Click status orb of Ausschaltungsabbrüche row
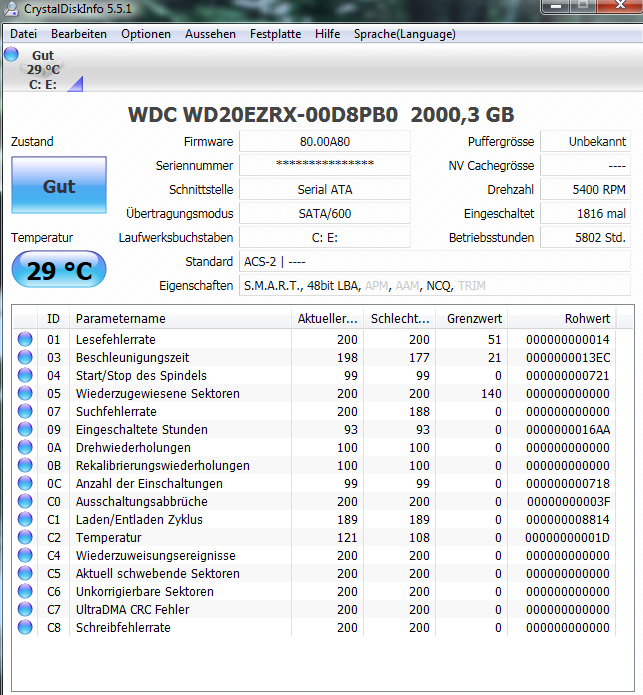This screenshot has height=695, width=643. tap(25, 501)
